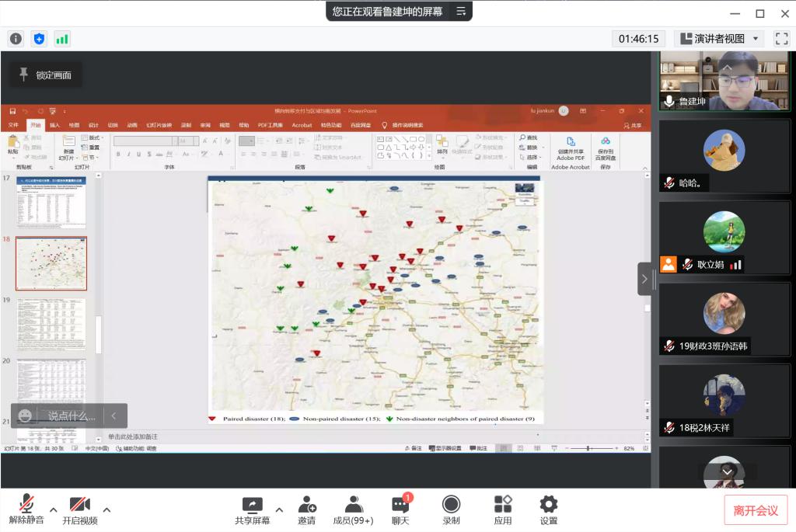
Task: Toggle start video (开启视频)
Action: point(80,509)
